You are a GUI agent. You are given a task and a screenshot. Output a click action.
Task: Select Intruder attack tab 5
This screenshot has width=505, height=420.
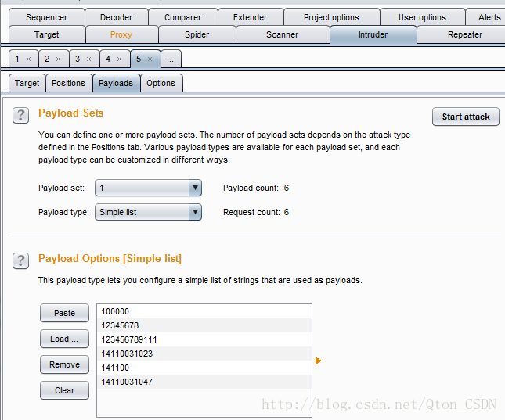139,59
